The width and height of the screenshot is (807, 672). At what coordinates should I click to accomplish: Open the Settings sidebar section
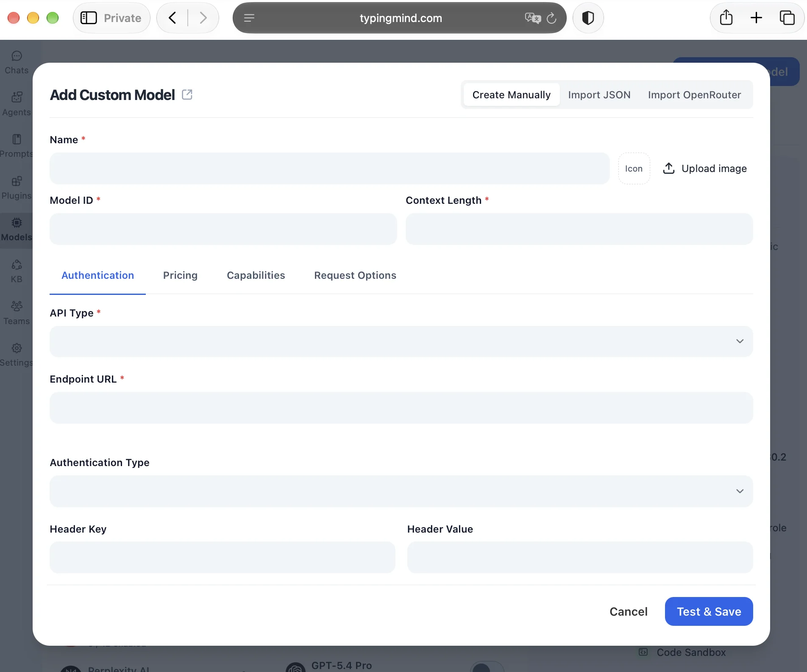click(17, 355)
